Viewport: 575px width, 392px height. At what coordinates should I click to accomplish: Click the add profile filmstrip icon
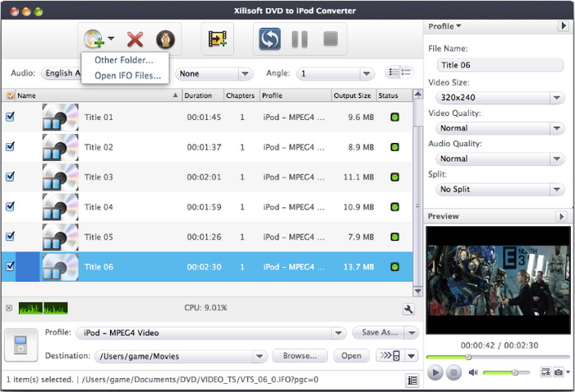point(218,39)
